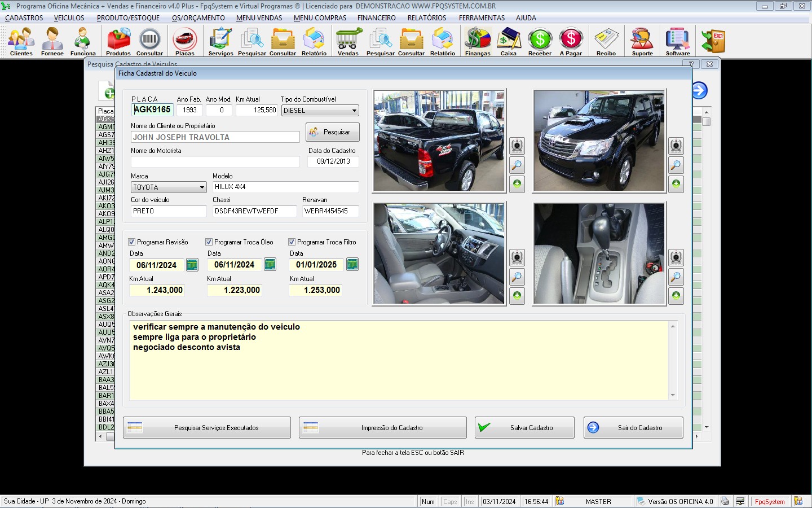Screen dimensions: 812x508
Task: Disable Programar Troca Filtro checkbox
Action: click(x=292, y=242)
